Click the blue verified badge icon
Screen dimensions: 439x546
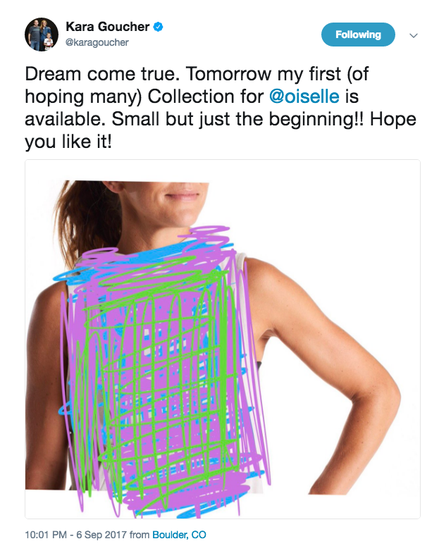point(158,26)
